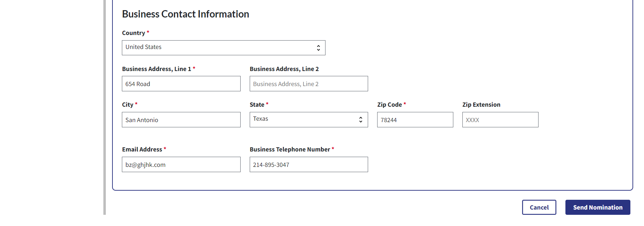Click the Send Nomination button

tap(598, 207)
